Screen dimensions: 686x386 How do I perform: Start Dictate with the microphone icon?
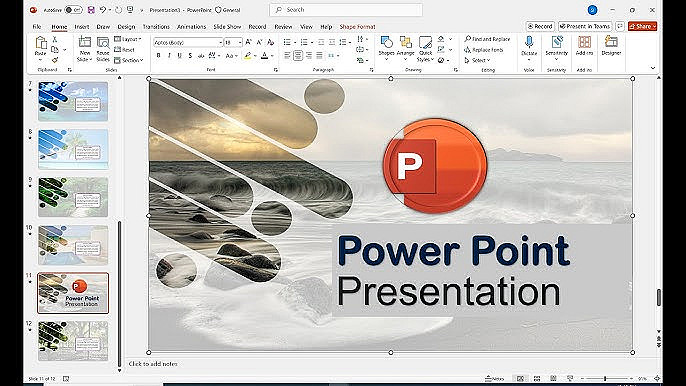(529, 42)
